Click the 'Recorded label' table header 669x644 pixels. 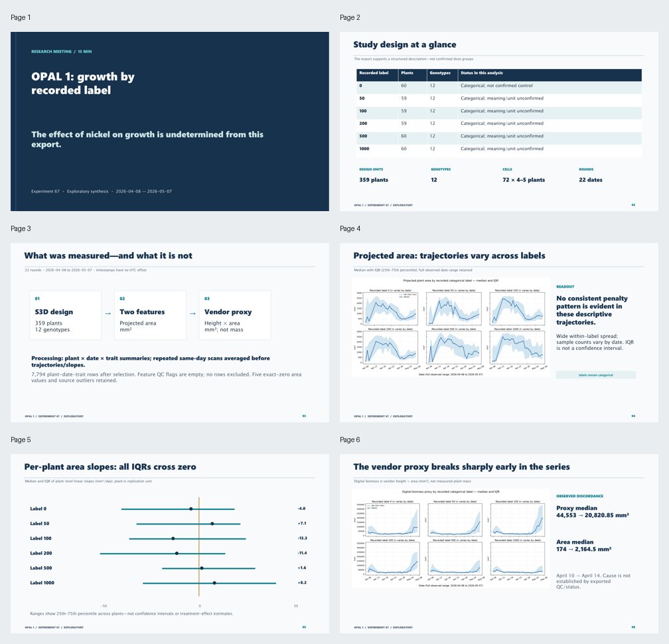374,73
